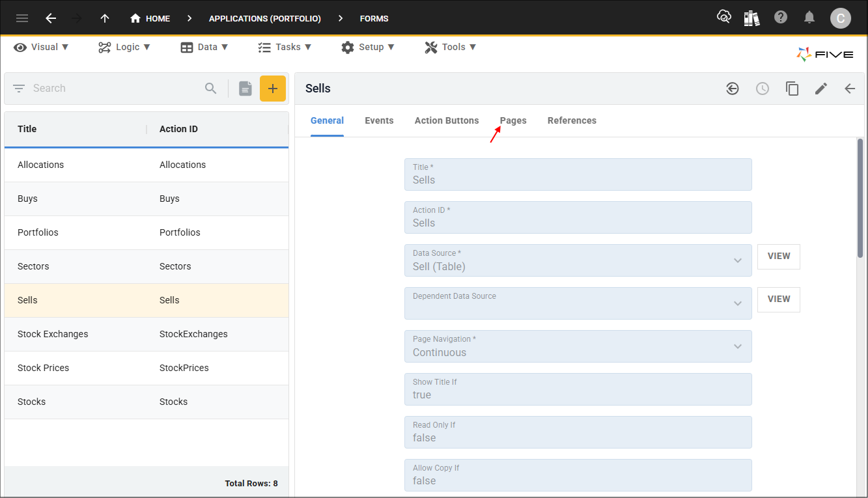The height and width of the screenshot is (498, 868).
Task: Select the Stocks row
Action: click(x=147, y=402)
